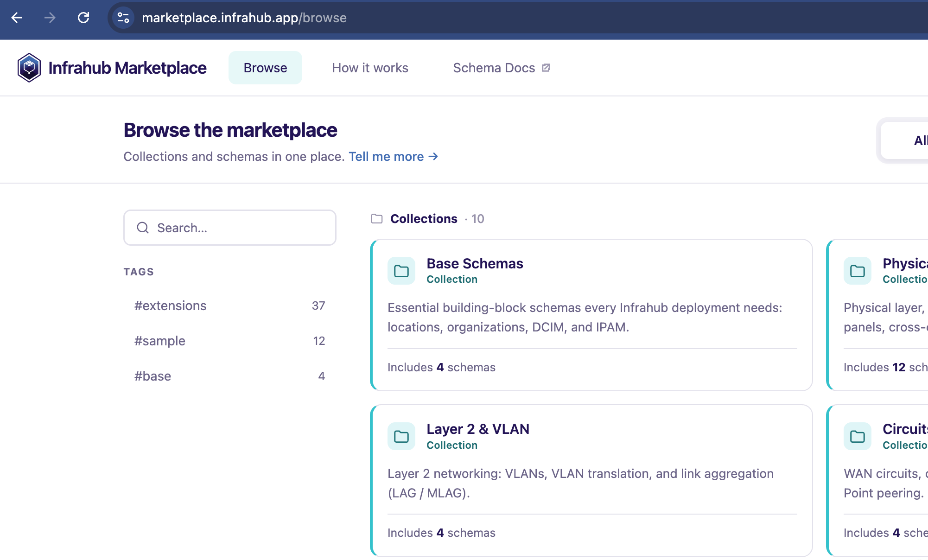
Task: Filter by the #sample tag
Action: coord(230,341)
